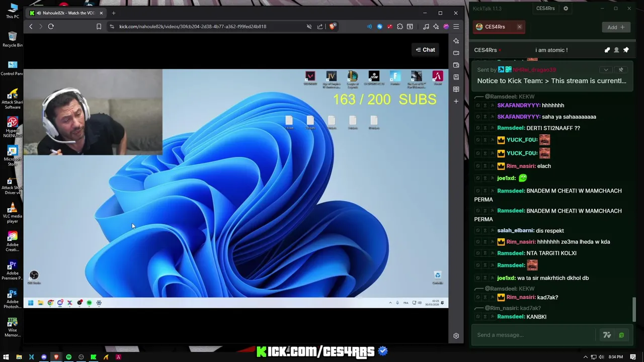
Task: Go back in the browser
Action: point(31,27)
